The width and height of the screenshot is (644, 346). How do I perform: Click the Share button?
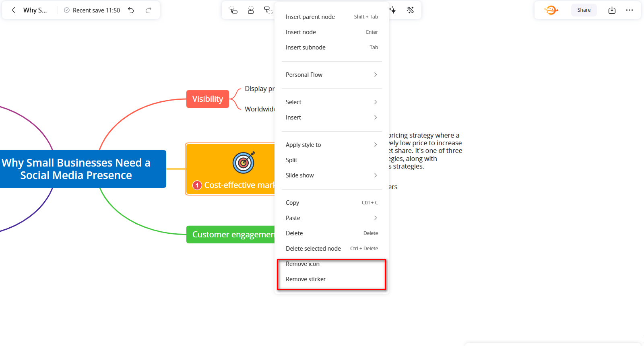(584, 10)
